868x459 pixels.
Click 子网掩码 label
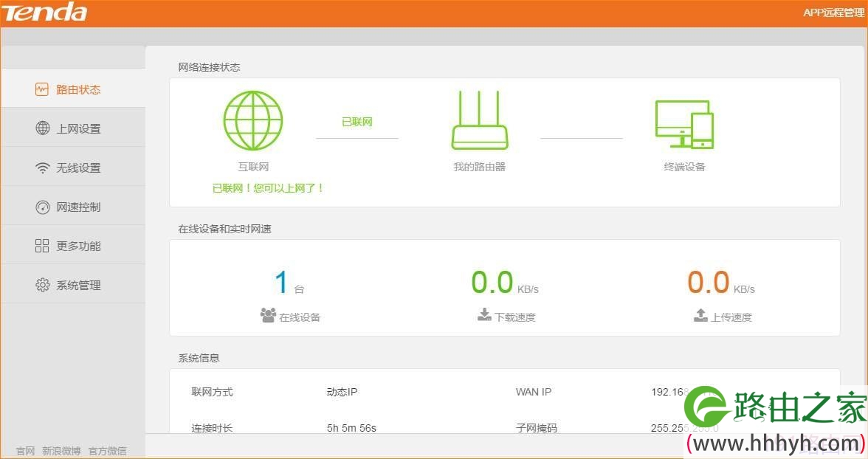(537, 428)
